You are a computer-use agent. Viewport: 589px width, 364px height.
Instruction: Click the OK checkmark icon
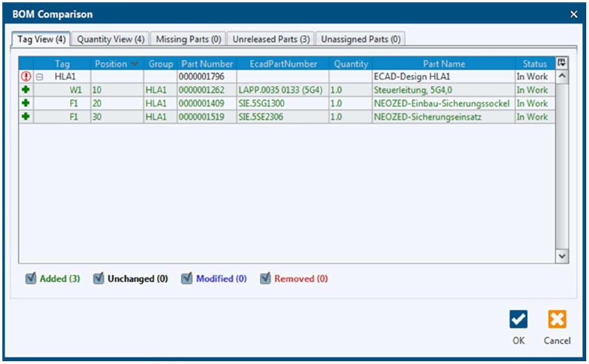[x=518, y=320]
